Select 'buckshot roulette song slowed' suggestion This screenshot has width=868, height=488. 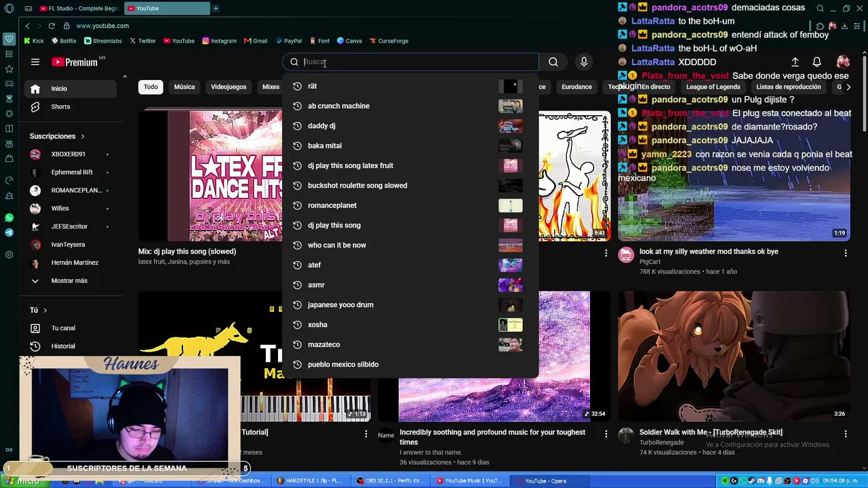[x=410, y=185]
